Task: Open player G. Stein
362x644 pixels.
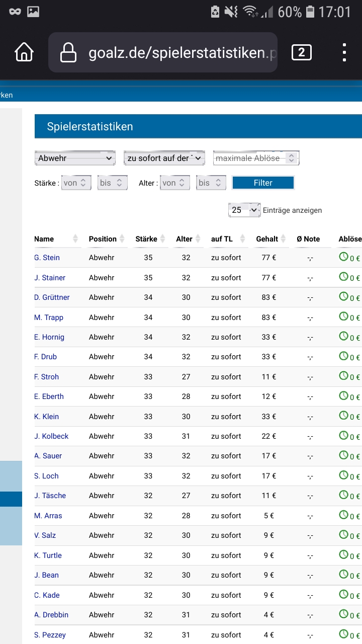Action: (x=47, y=258)
